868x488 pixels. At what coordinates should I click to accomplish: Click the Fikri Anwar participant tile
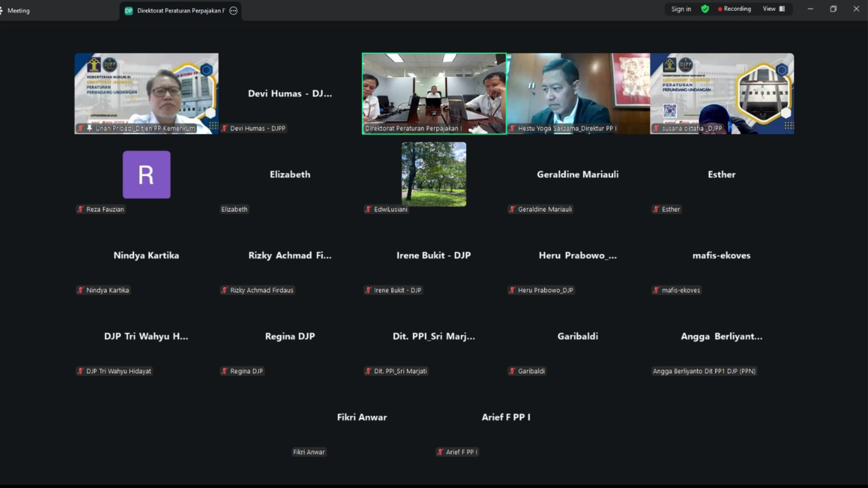click(362, 417)
